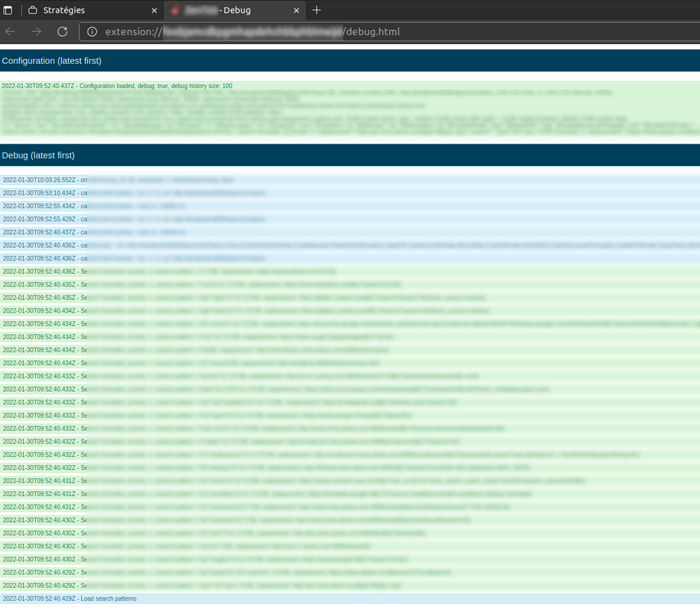Click the red extension favicon on Debug tab
700x611 pixels.
pos(175,11)
